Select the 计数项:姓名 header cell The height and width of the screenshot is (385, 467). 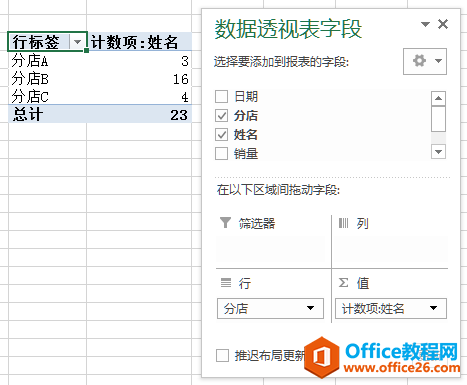[x=139, y=42]
